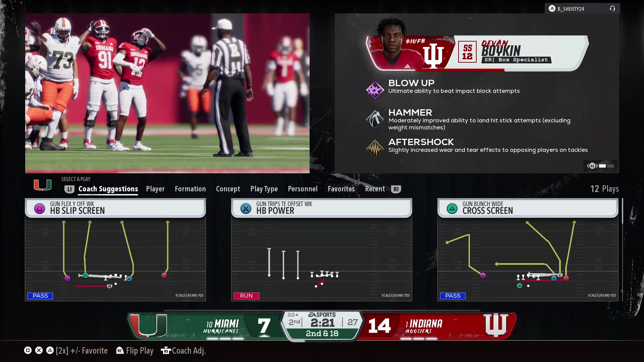The image size is (644, 362).
Task: Select the triangle button icon on Cross Screen
Action: 452,209
